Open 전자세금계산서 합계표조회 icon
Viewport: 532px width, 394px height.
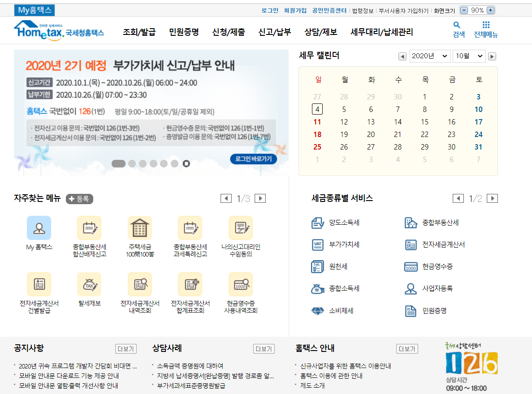190,284
